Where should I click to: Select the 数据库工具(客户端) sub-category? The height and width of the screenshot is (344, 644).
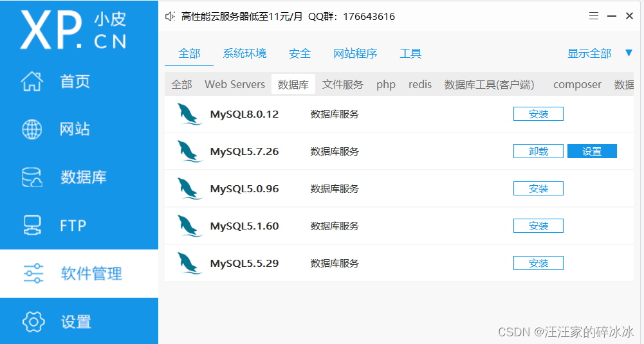point(489,85)
